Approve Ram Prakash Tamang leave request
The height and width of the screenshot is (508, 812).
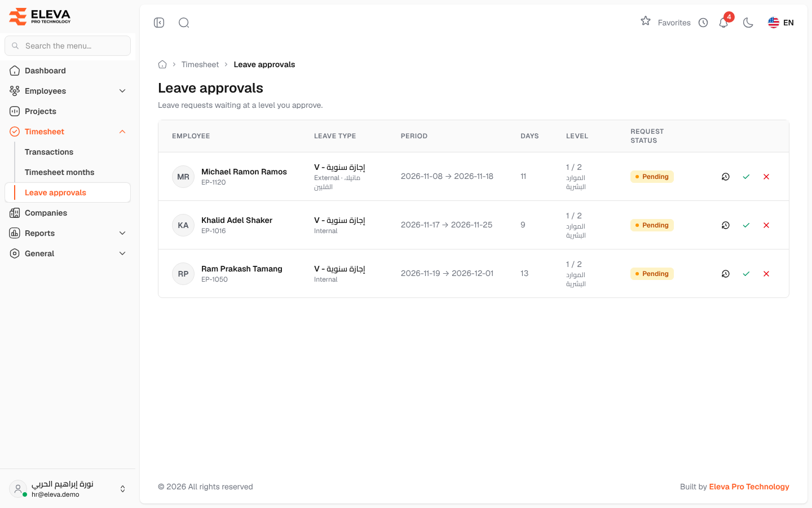(x=746, y=274)
